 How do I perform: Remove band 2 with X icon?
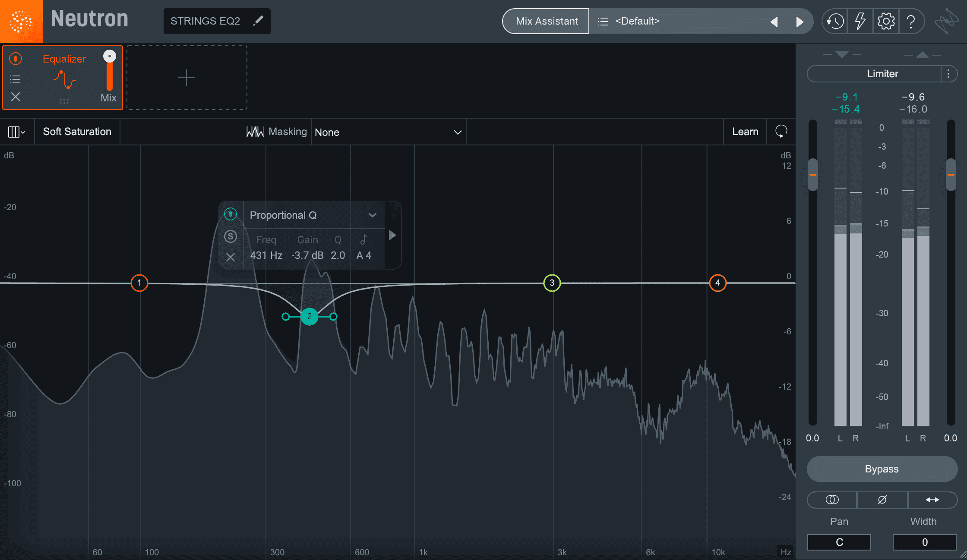pos(231,257)
